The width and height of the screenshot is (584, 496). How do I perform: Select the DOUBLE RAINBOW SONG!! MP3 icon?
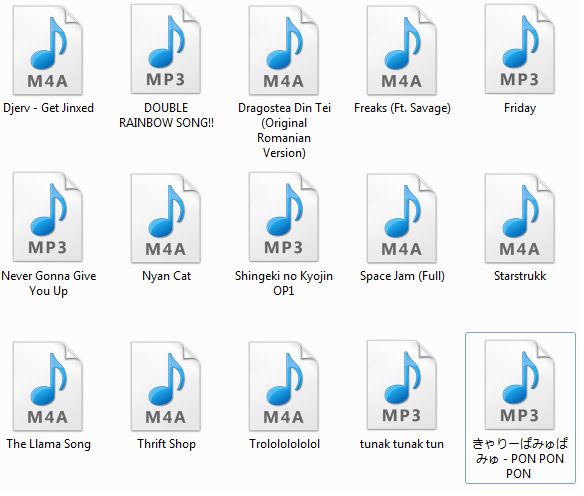pos(166,49)
